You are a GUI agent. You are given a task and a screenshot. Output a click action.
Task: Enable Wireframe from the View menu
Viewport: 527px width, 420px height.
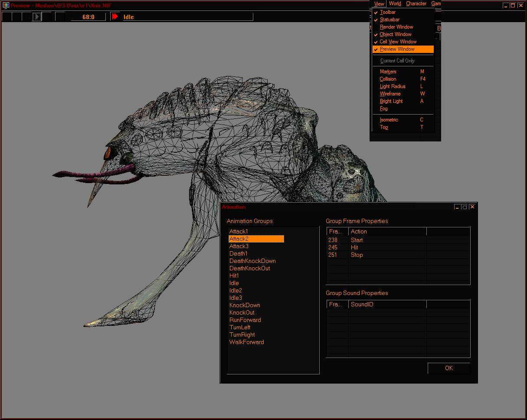tap(390, 94)
